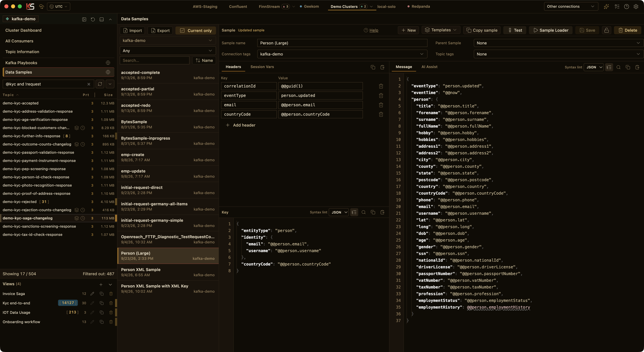The height and width of the screenshot is (352, 644).
Task: Select the emp-create sample
Action: pyautogui.click(x=168, y=157)
